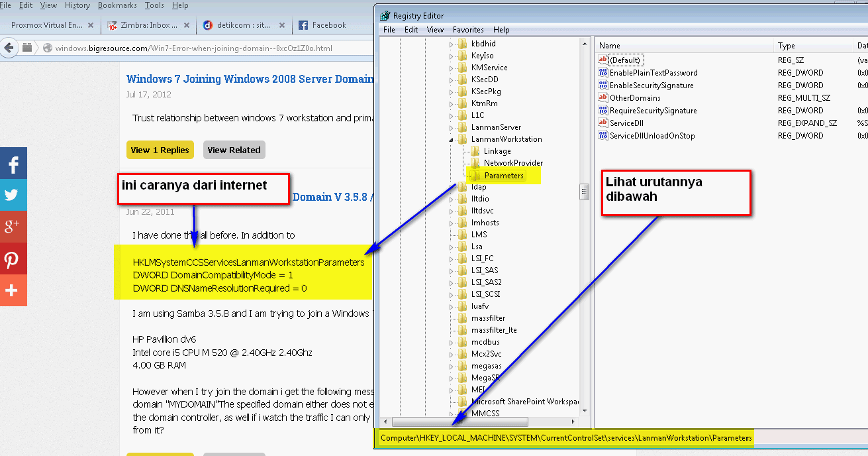Click the Registry Editor title bar icon
The height and width of the screenshot is (456, 868).
click(x=385, y=15)
